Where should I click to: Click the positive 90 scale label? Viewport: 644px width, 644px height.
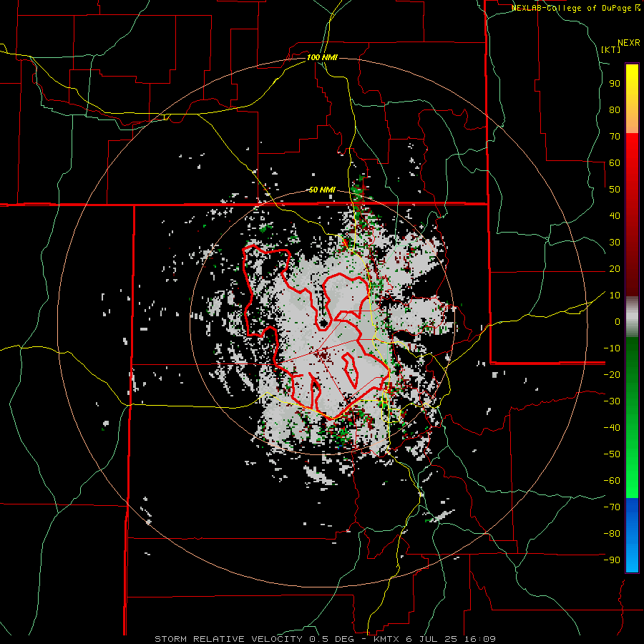tap(615, 84)
